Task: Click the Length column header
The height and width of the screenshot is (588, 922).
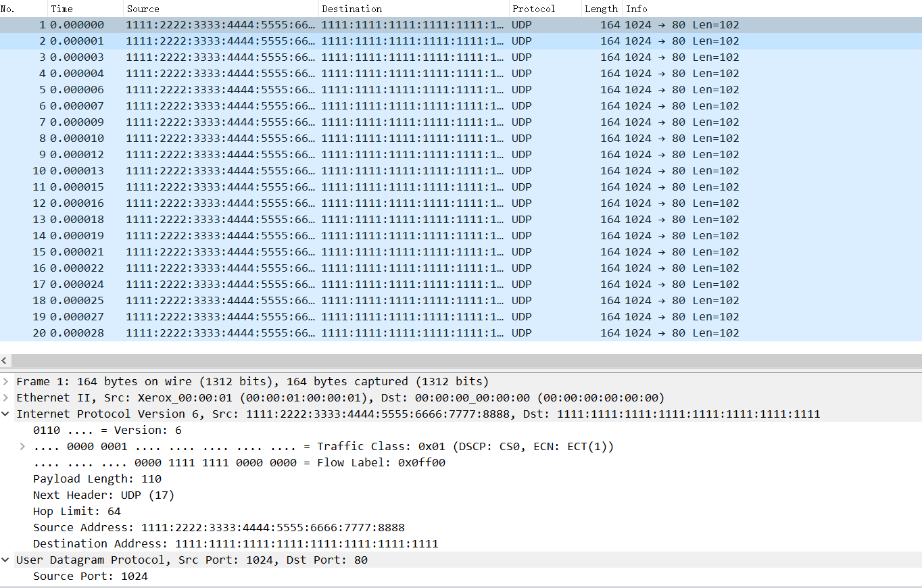Action: coord(602,9)
